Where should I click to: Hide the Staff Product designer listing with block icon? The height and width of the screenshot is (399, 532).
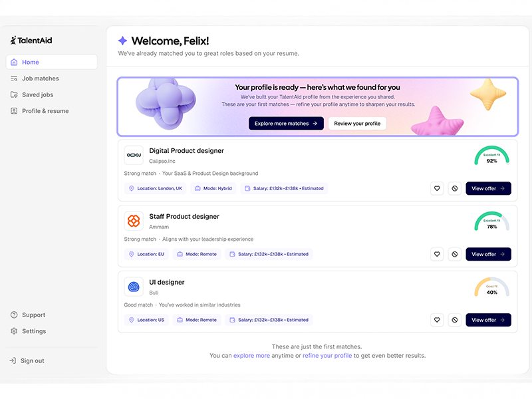coord(455,254)
